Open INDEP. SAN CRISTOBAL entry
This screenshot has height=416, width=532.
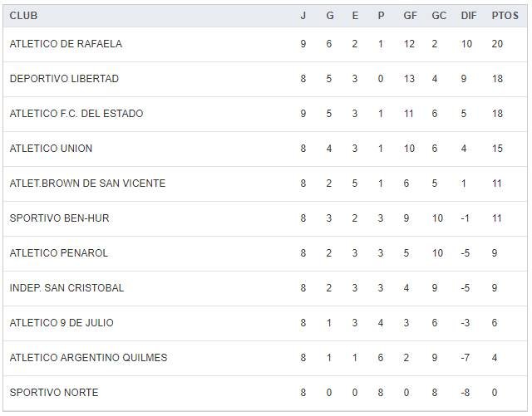(x=66, y=288)
